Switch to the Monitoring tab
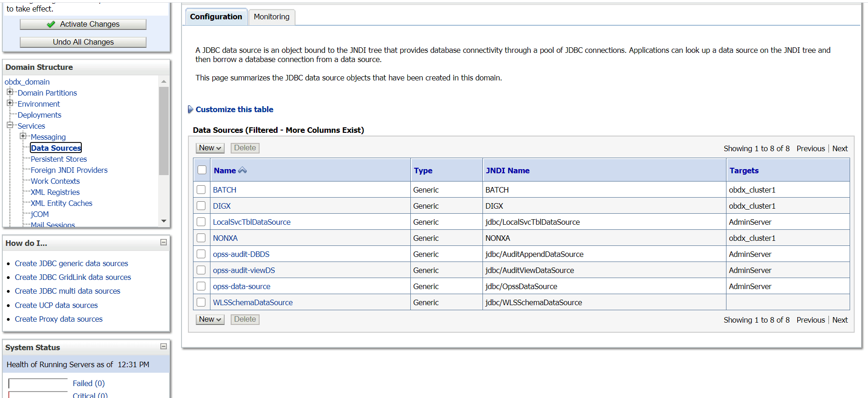Screen dimensions: 868x398 (x=272, y=17)
